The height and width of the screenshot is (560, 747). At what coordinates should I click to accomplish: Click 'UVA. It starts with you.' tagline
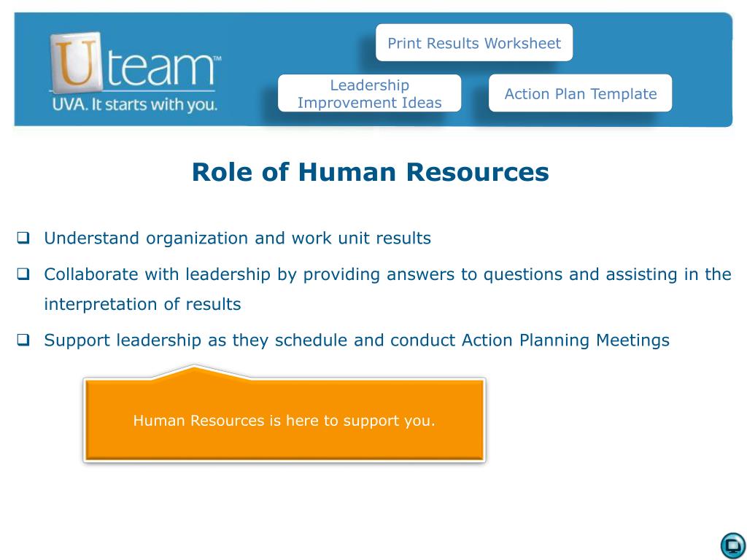click(135, 105)
